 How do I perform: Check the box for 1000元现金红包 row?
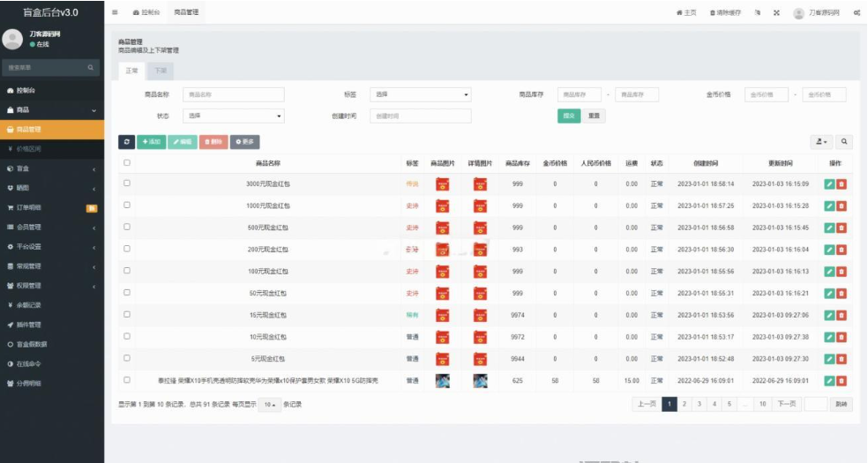pyautogui.click(x=127, y=205)
